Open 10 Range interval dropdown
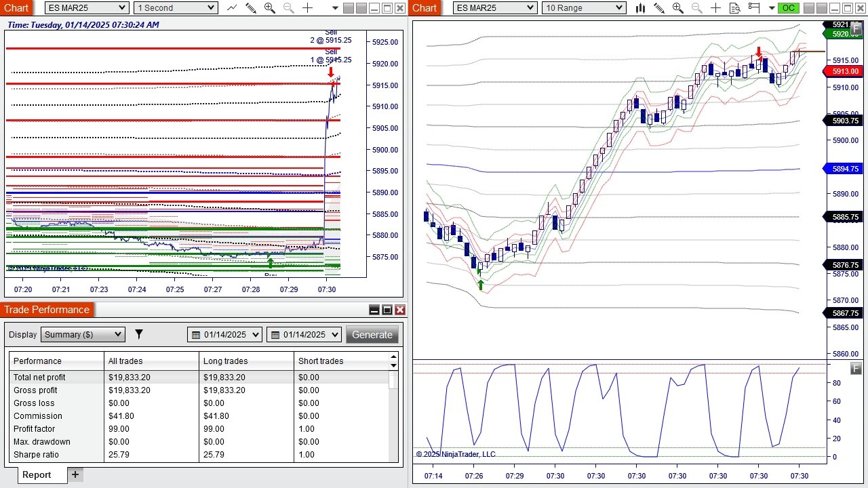The width and height of the screenshot is (868, 488). tap(584, 8)
